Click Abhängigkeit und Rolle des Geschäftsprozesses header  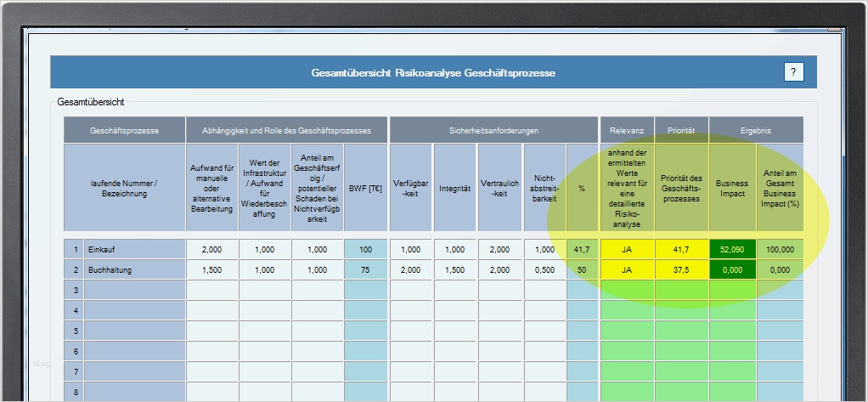(286, 131)
